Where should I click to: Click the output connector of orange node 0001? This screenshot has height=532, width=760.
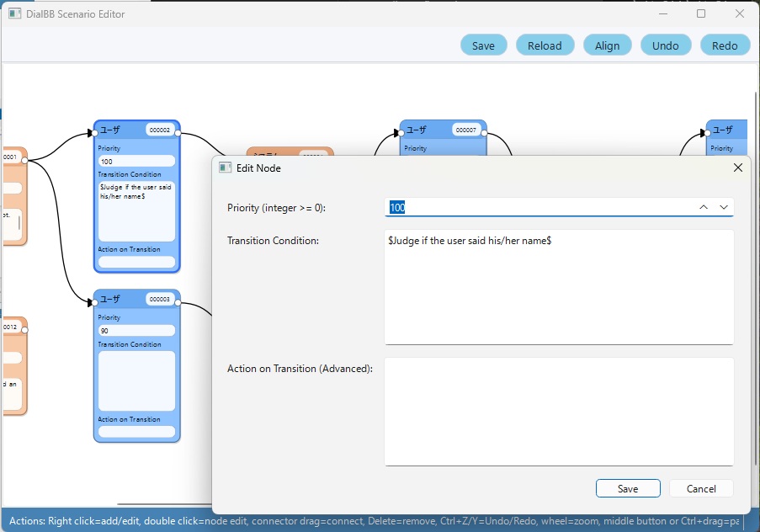[x=24, y=160]
